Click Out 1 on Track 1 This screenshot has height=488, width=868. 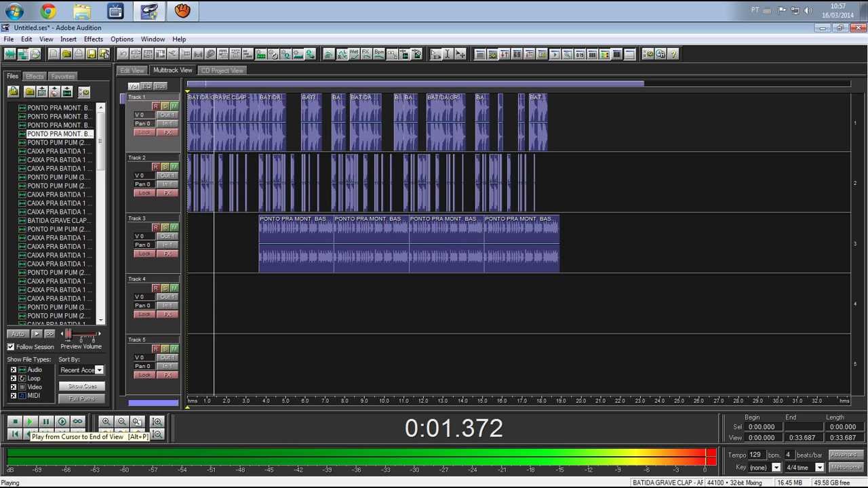(x=167, y=115)
